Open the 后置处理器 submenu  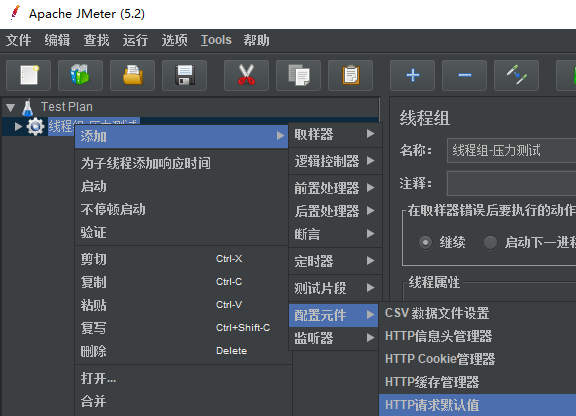click(335, 211)
